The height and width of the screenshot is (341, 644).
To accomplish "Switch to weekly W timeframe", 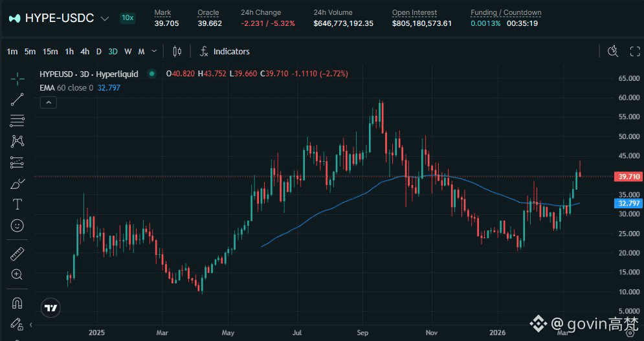I will pyautogui.click(x=128, y=51).
